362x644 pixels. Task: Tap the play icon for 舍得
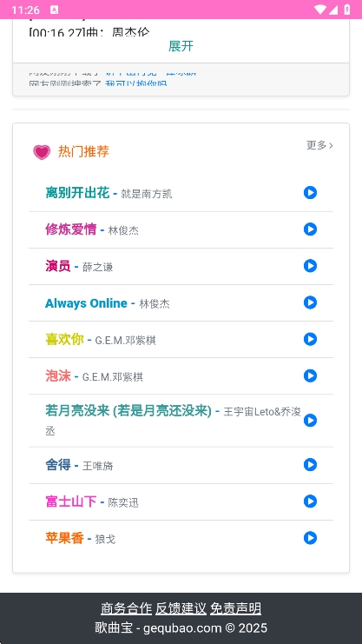tap(310, 465)
